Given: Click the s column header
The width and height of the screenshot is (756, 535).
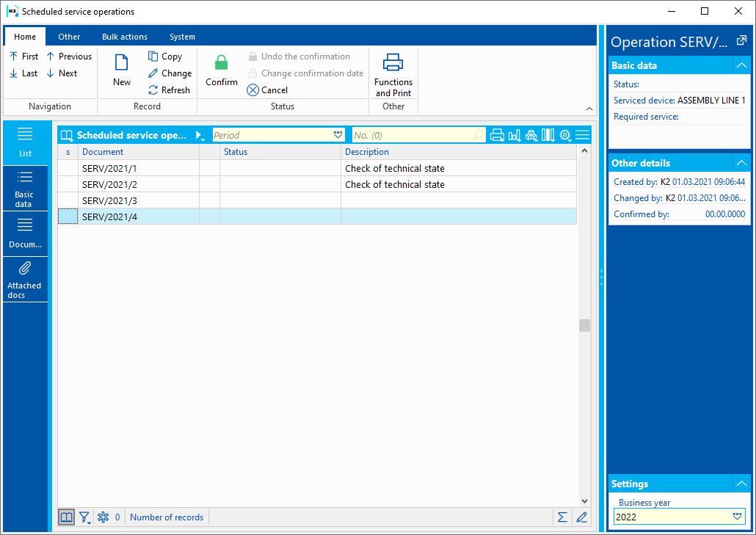Looking at the screenshot, I should tap(68, 152).
